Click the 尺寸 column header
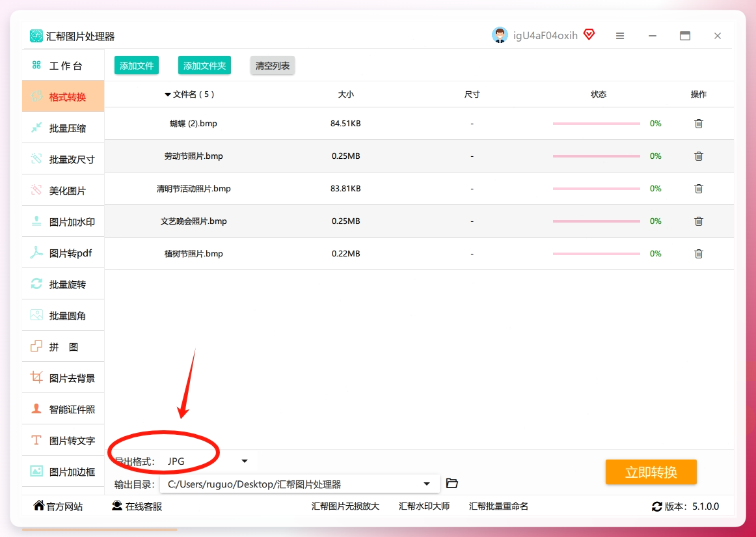756x537 pixels. (x=472, y=94)
